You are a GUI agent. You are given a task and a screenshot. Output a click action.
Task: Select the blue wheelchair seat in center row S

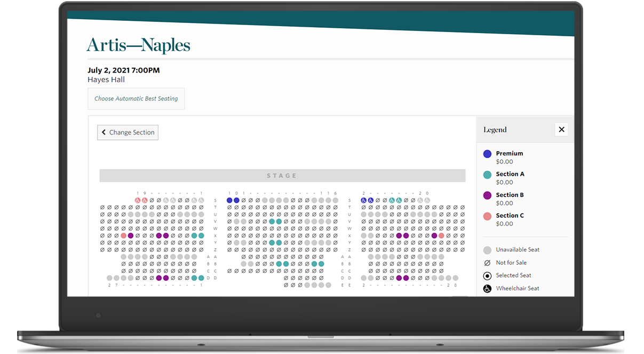tap(363, 201)
